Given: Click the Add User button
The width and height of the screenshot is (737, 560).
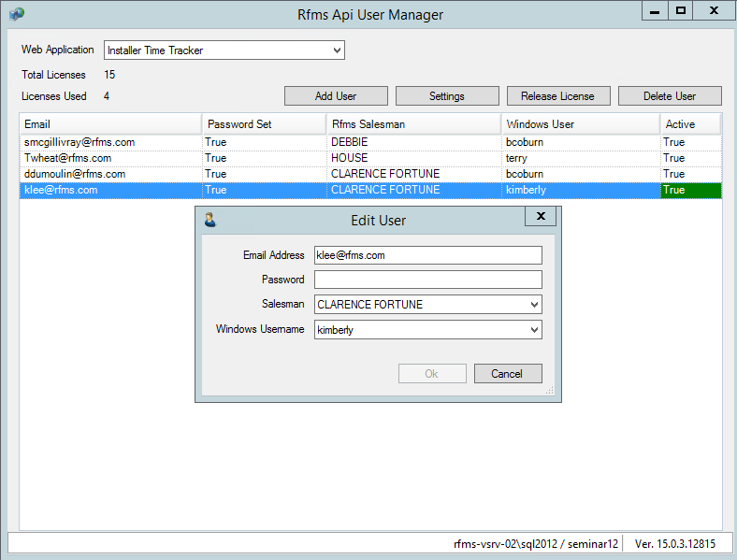Looking at the screenshot, I should (x=336, y=96).
